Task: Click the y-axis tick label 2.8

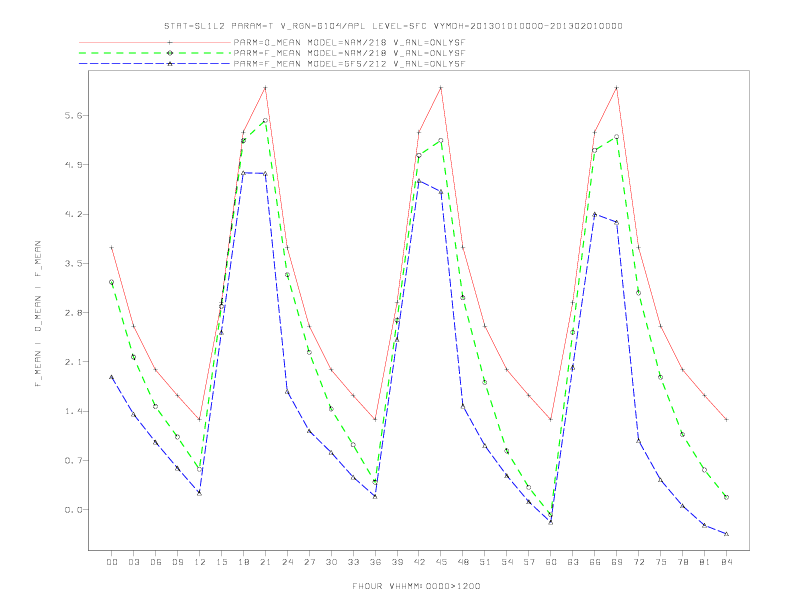Action: pyautogui.click(x=73, y=313)
